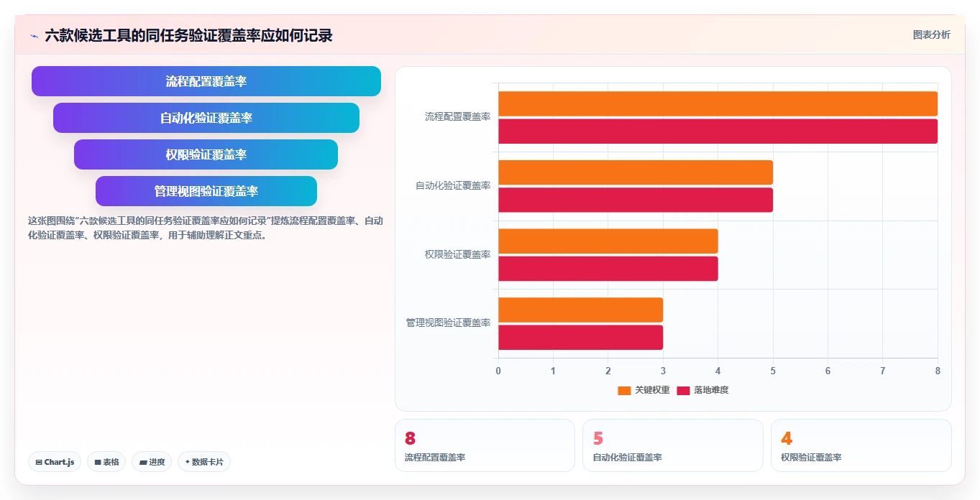Click the red bar for 流程配置覆盖率
This screenshot has height=500, width=980.
click(x=718, y=131)
